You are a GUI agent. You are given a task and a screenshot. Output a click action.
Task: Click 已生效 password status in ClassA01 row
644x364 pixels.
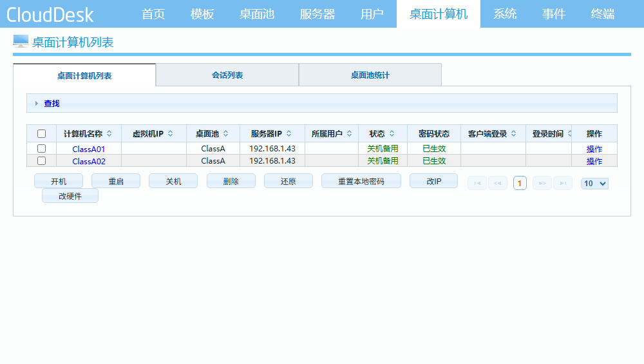434,148
